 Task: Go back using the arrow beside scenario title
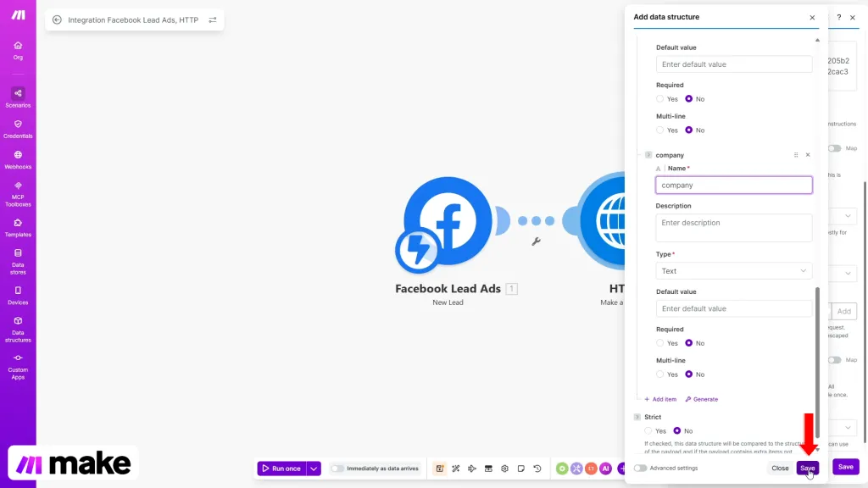(57, 20)
